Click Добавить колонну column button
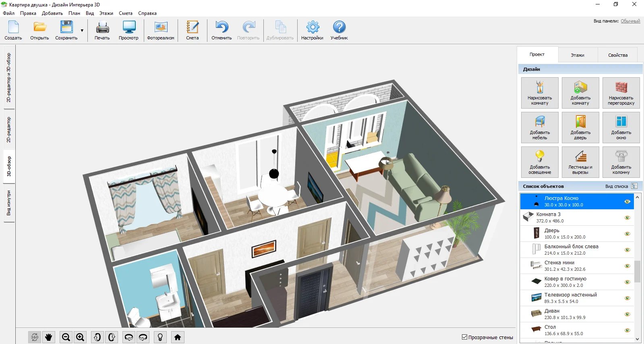This screenshot has width=644, height=344. pos(621,162)
